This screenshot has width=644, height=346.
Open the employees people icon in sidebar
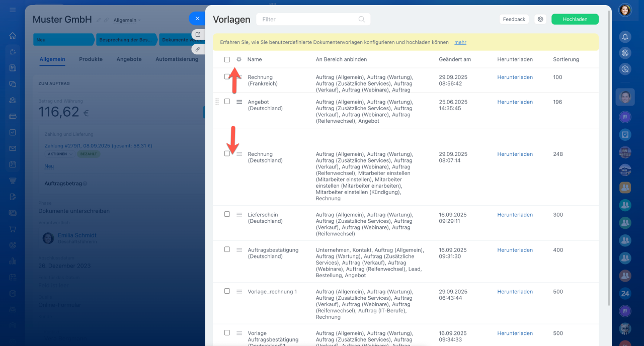tap(13, 100)
